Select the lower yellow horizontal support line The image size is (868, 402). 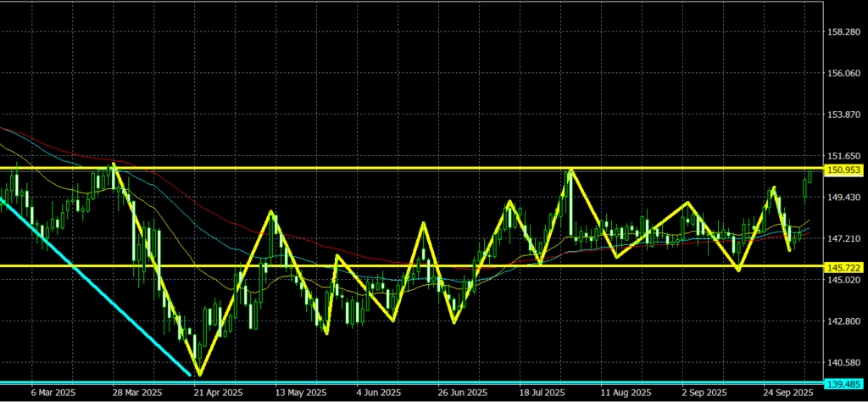click(593, 265)
